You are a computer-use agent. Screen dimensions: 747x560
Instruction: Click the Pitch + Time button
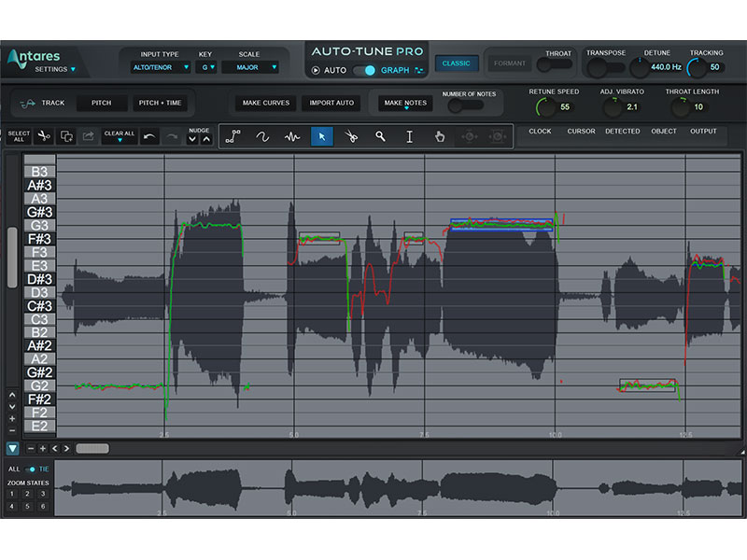tap(160, 103)
